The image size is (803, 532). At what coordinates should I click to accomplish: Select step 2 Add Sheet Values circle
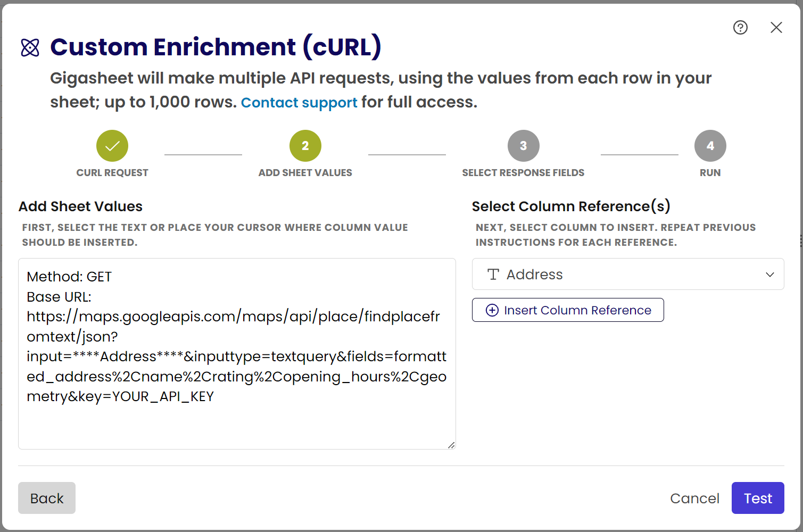click(305, 146)
